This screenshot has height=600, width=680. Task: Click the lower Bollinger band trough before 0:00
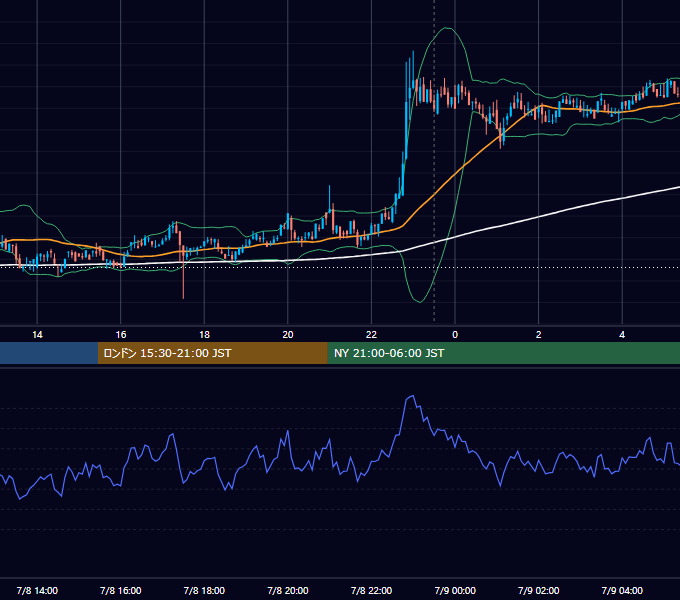click(419, 301)
